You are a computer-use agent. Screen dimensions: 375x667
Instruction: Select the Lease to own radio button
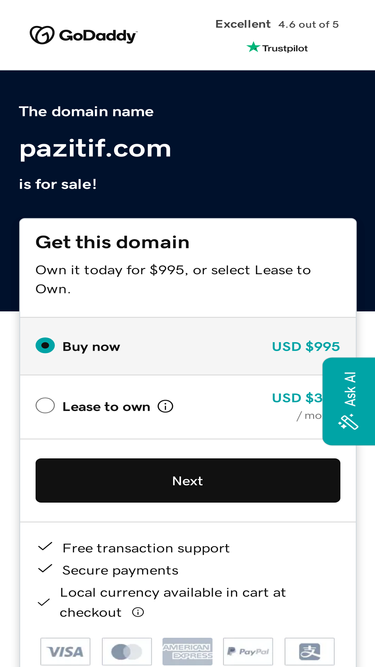[x=45, y=406]
